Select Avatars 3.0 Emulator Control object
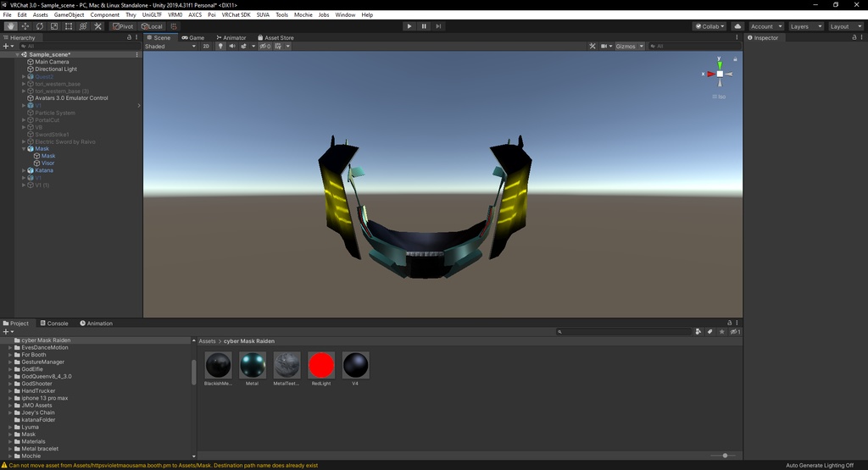The height and width of the screenshot is (470, 868). 71,98
